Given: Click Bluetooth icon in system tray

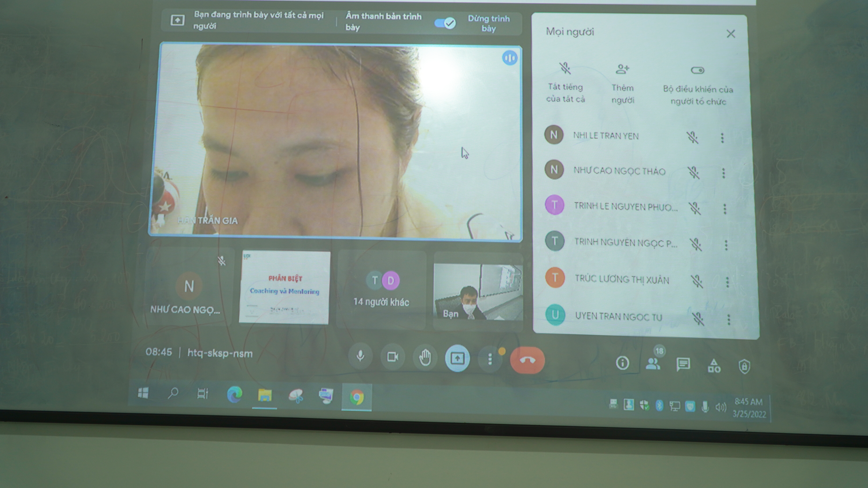Looking at the screenshot, I should (x=659, y=405).
